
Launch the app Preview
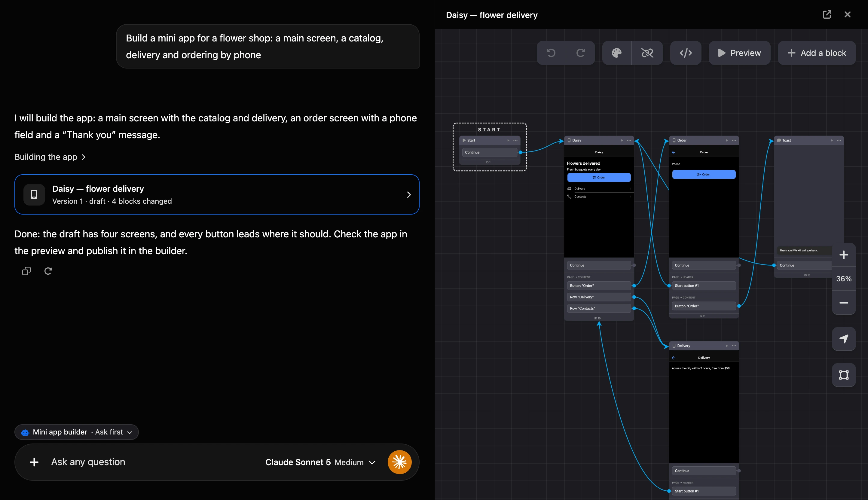739,53
